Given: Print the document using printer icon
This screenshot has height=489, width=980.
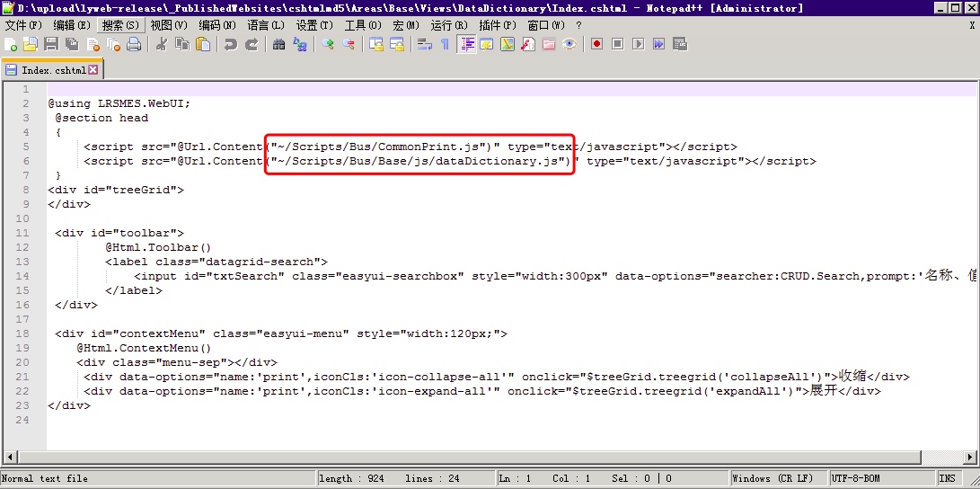Looking at the screenshot, I should click(x=134, y=44).
